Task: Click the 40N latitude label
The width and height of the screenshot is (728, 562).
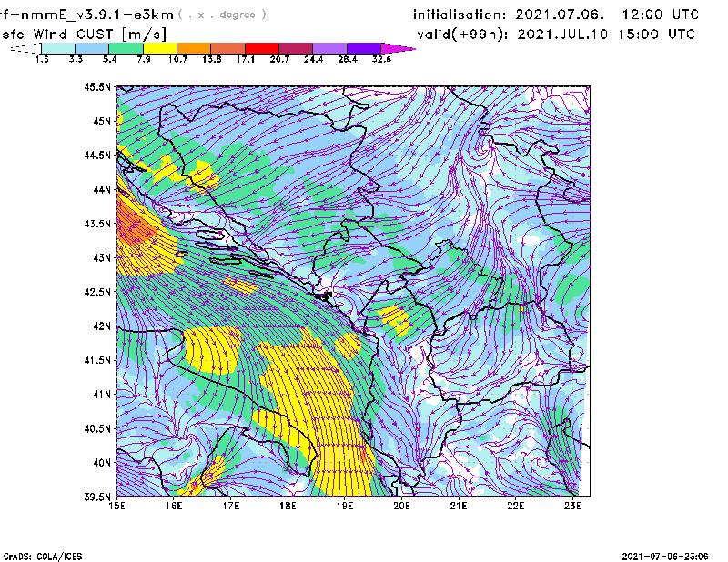Action: (x=102, y=463)
